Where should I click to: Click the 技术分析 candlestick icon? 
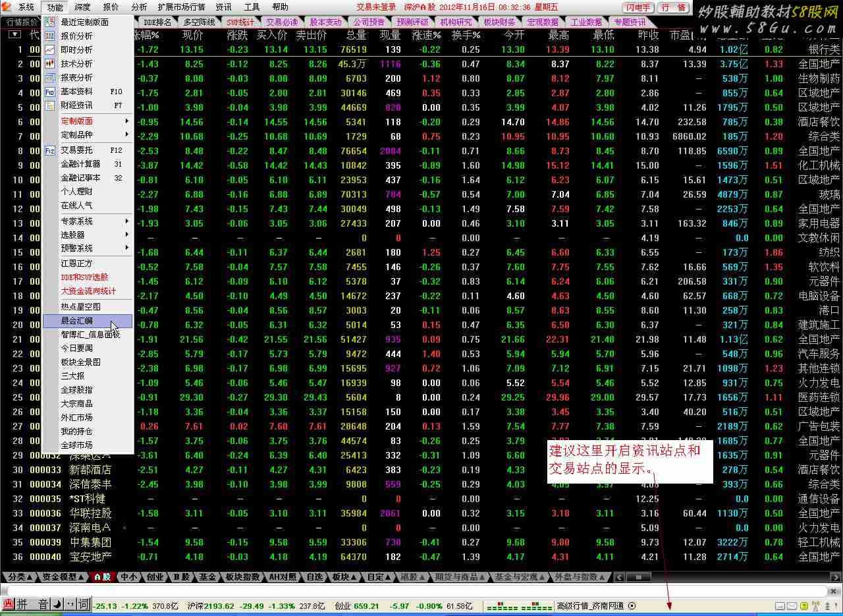[50, 64]
